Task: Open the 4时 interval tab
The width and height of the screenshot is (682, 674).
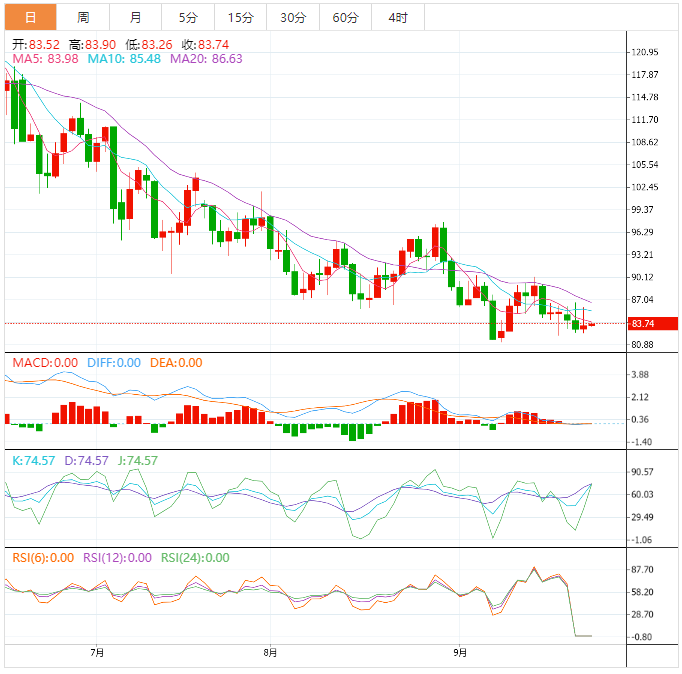Action: pos(398,17)
